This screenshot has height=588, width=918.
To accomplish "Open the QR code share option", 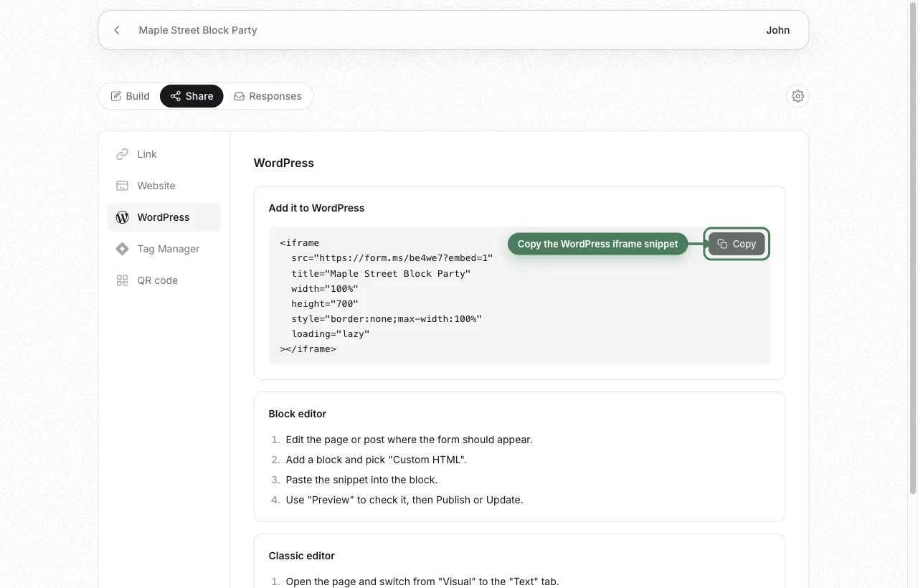I will (x=164, y=280).
